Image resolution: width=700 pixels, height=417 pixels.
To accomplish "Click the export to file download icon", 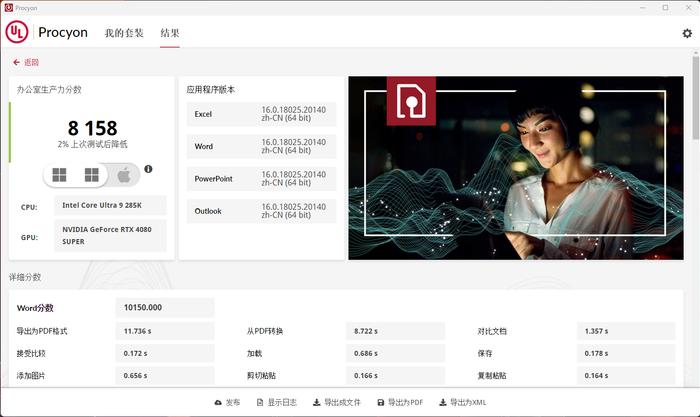I will 316,402.
